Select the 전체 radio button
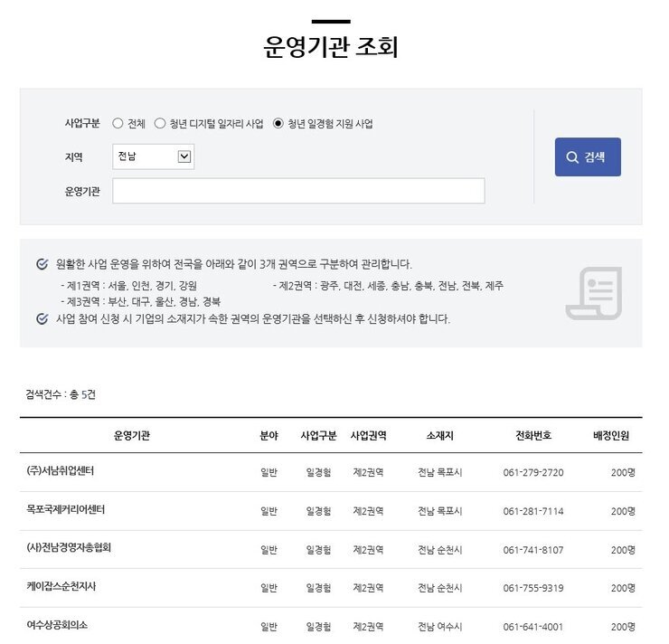 click(118, 125)
